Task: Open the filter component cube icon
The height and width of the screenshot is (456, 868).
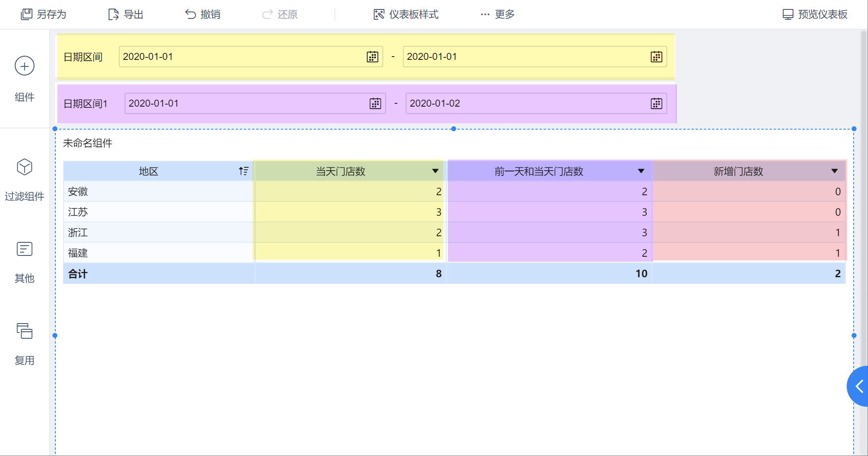Action: point(25,167)
